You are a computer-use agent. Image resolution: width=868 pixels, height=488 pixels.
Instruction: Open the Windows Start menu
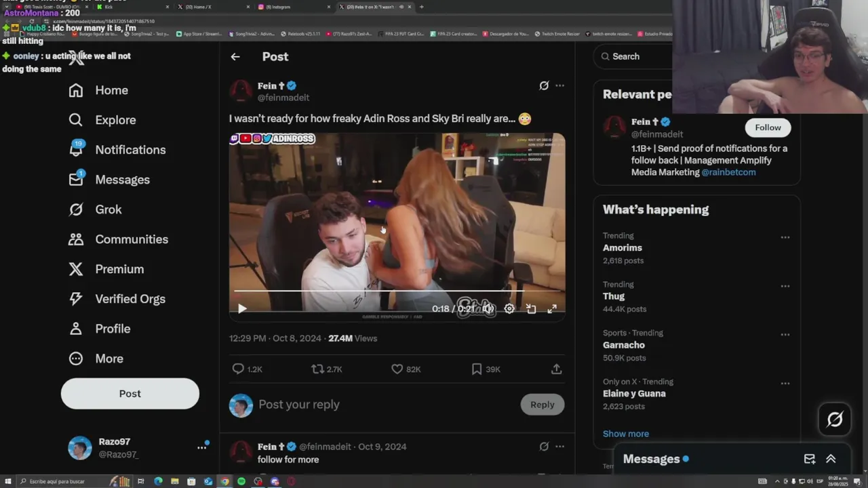pos(7,481)
